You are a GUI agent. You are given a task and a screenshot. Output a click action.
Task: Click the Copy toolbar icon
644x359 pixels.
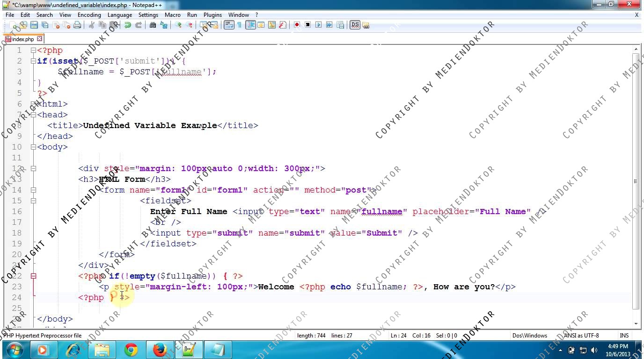click(x=102, y=25)
